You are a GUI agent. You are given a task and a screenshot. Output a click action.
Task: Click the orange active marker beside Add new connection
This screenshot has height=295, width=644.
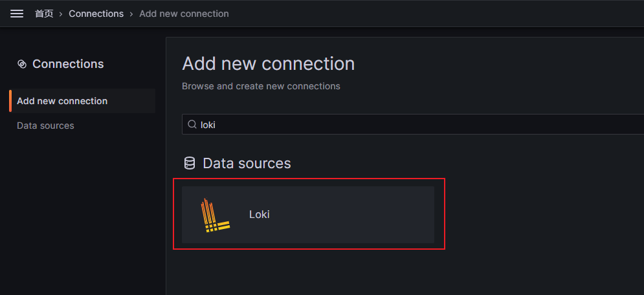(x=10, y=101)
